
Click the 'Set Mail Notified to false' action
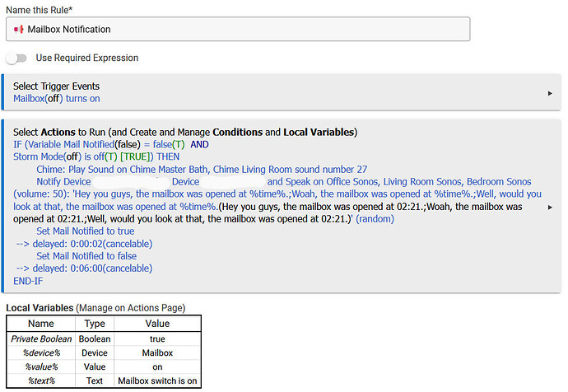(x=86, y=256)
